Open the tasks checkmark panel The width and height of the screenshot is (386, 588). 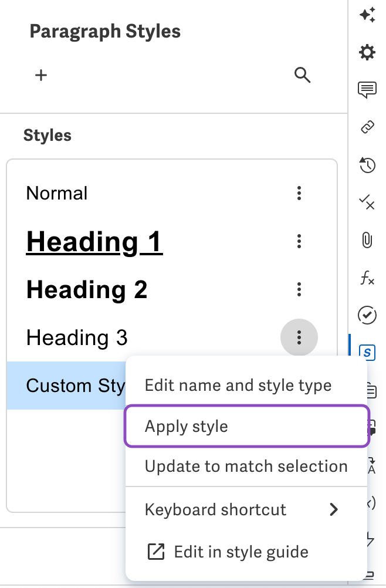pos(367,316)
